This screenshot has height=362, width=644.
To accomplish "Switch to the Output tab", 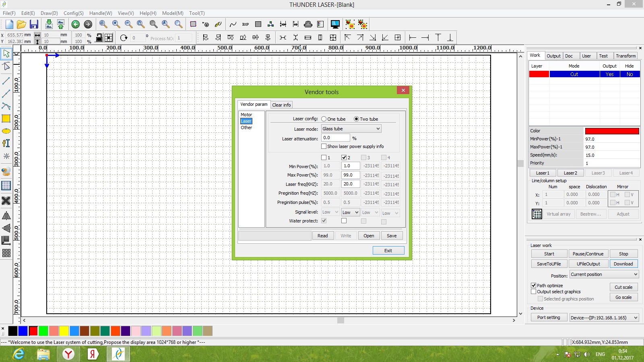I will 553,56.
